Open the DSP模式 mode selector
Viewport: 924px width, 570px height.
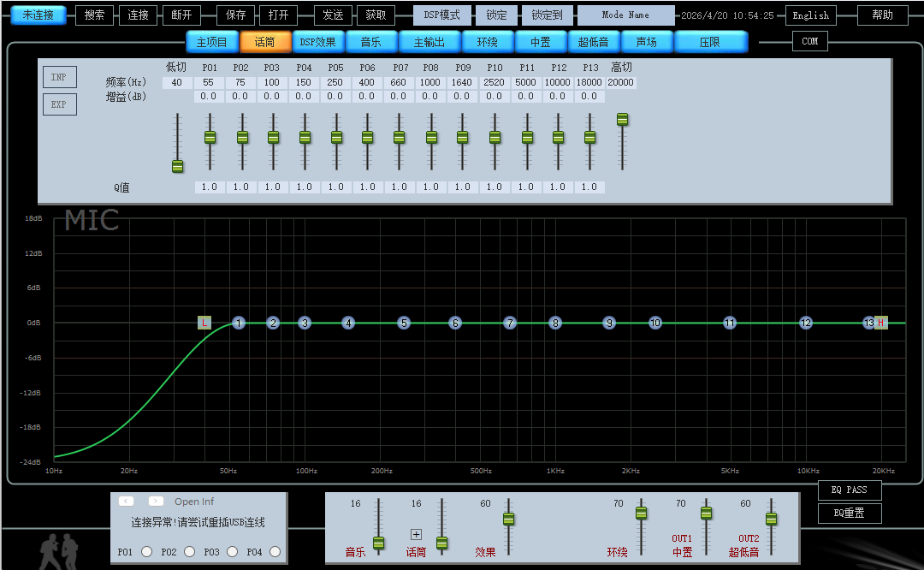[441, 15]
